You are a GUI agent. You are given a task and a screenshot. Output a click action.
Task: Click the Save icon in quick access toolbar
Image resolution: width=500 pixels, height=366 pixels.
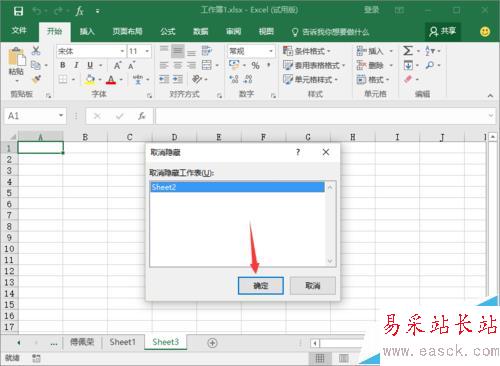[x=18, y=11]
